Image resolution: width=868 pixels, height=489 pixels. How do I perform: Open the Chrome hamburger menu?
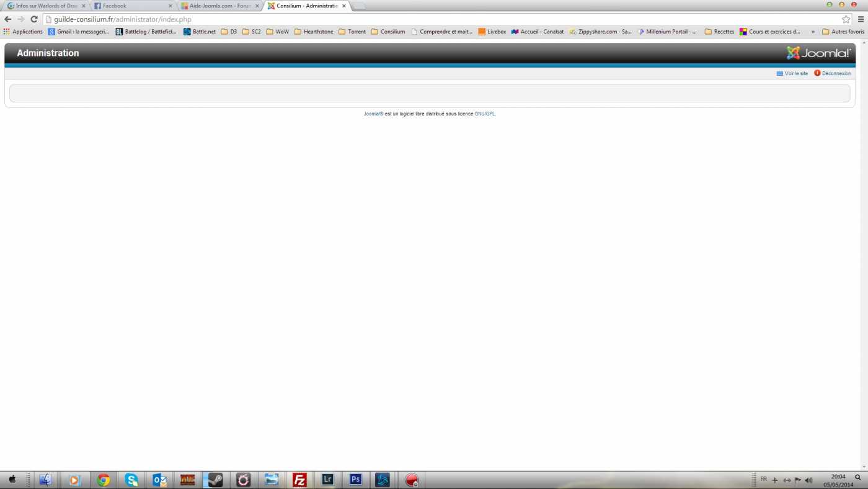pos(861,19)
